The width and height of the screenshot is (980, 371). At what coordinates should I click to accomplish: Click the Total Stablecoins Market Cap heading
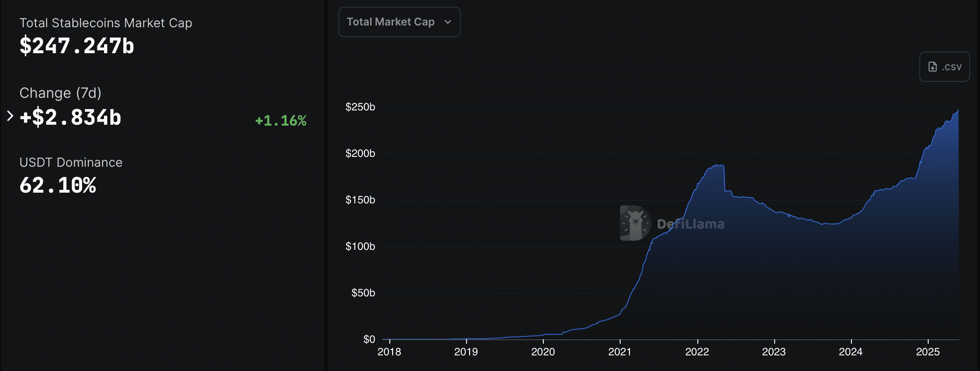tap(106, 23)
